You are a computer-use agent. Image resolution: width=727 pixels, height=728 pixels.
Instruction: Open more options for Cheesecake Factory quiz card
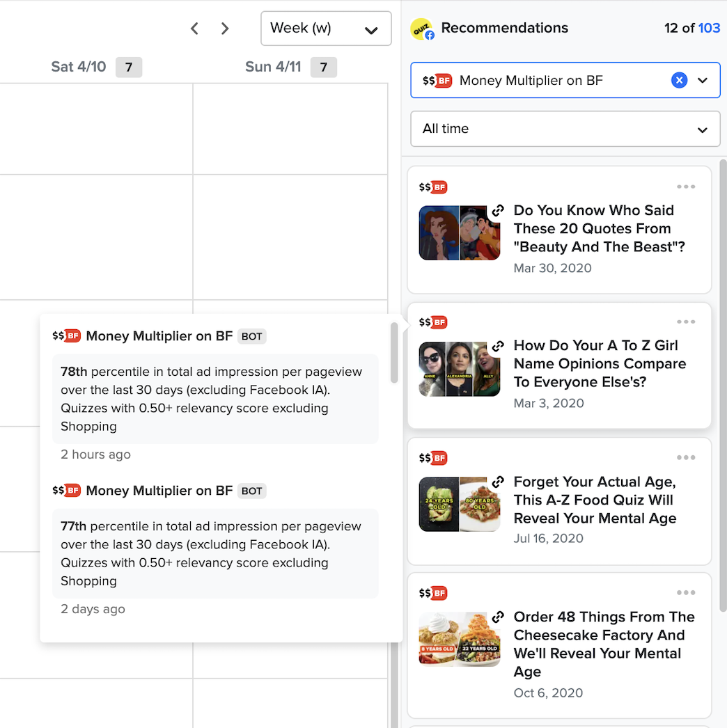[x=686, y=593]
